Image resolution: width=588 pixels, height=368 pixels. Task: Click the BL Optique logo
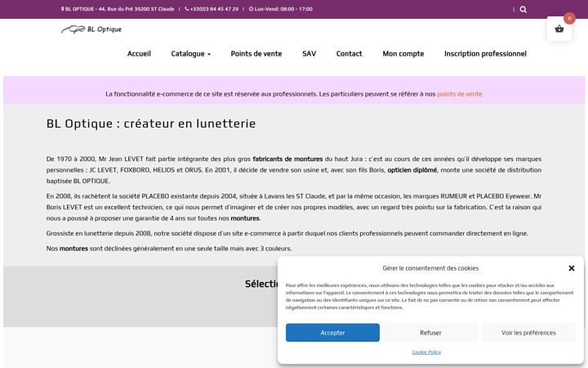pos(91,29)
